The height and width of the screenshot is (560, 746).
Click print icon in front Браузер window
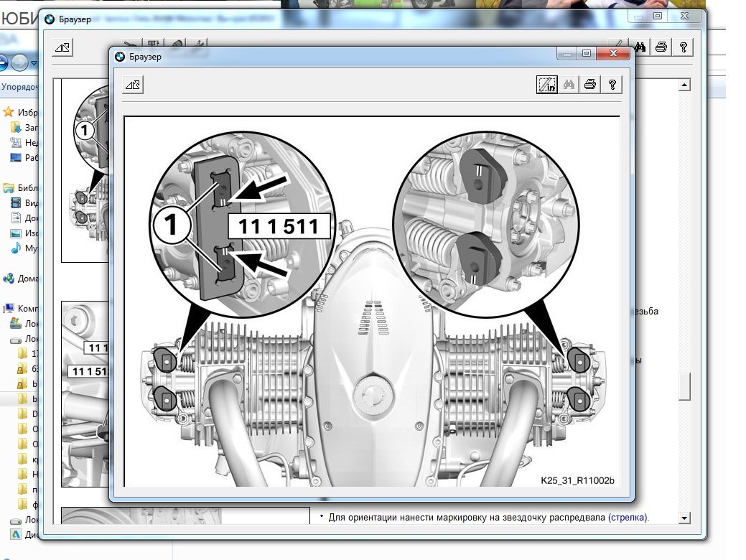pyautogui.click(x=590, y=85)
